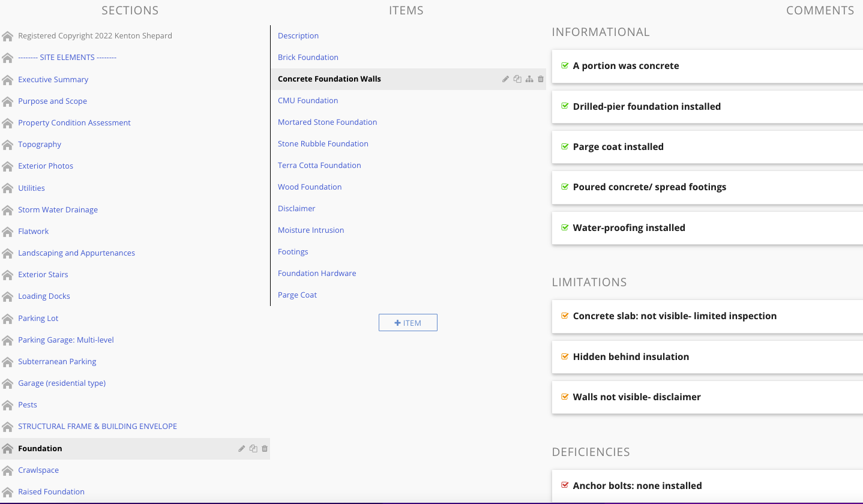This screenshot has height=504, width=863.
Task: Select the Moisture Intrusion item
Action: tap(311, 230)
